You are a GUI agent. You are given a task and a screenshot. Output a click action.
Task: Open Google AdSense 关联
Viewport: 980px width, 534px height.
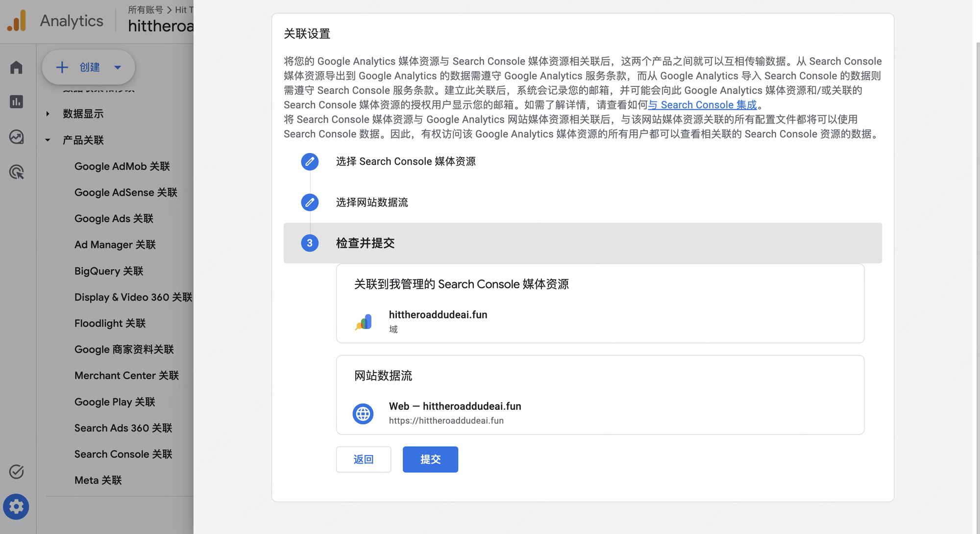(126, 192)
